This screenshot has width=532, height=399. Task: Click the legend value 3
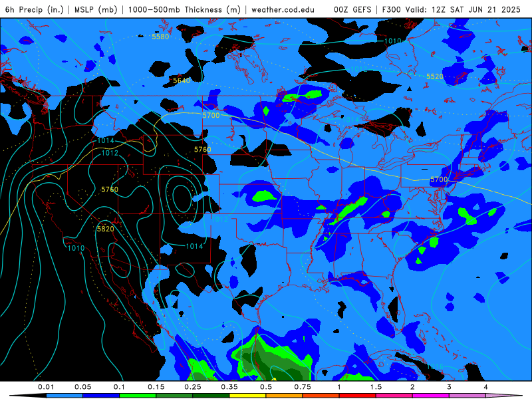(450, 387)
